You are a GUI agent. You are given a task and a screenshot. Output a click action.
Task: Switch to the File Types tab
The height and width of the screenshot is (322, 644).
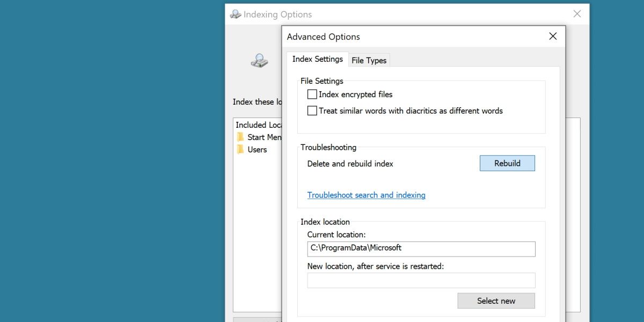click(x=369, y=60)
